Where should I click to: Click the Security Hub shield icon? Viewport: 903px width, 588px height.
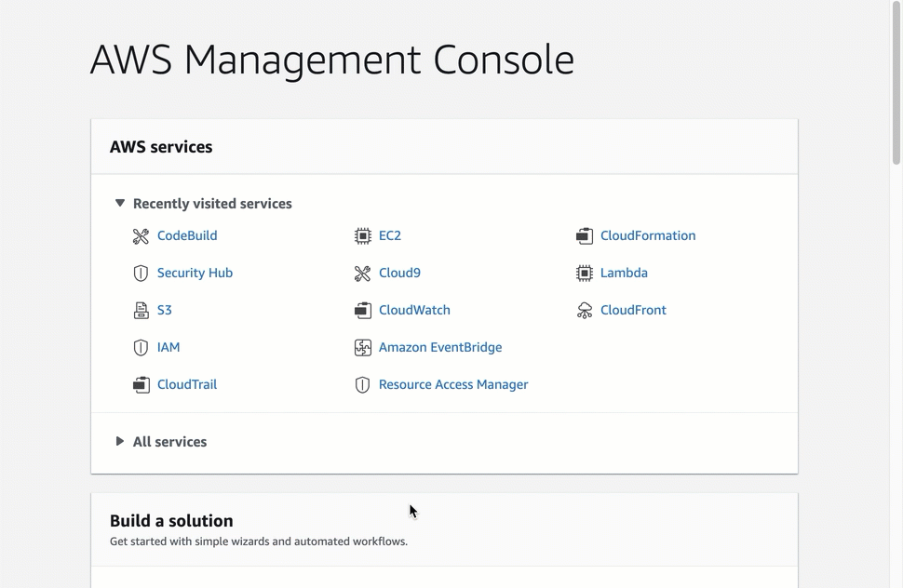141,274
